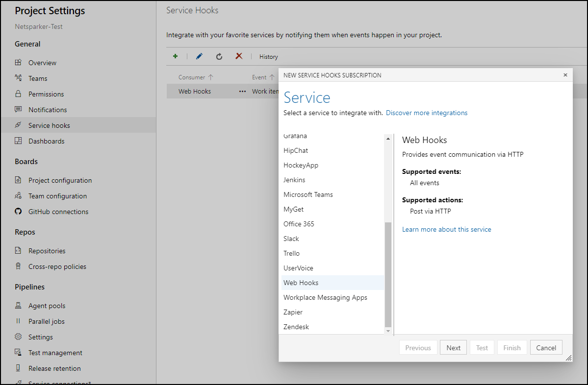Click the Discover more integrations link
Image resolution: width=588 pixels, height=385 pixels.
426,113
